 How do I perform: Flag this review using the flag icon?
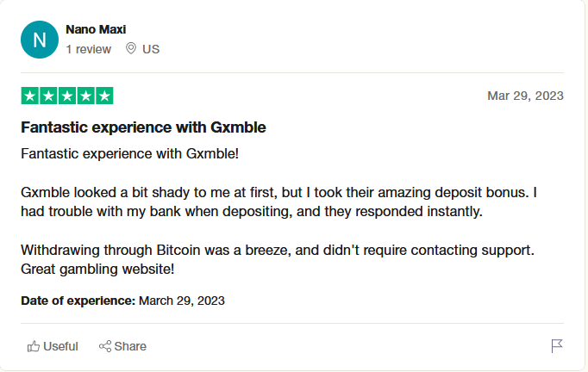coord(557,346)
